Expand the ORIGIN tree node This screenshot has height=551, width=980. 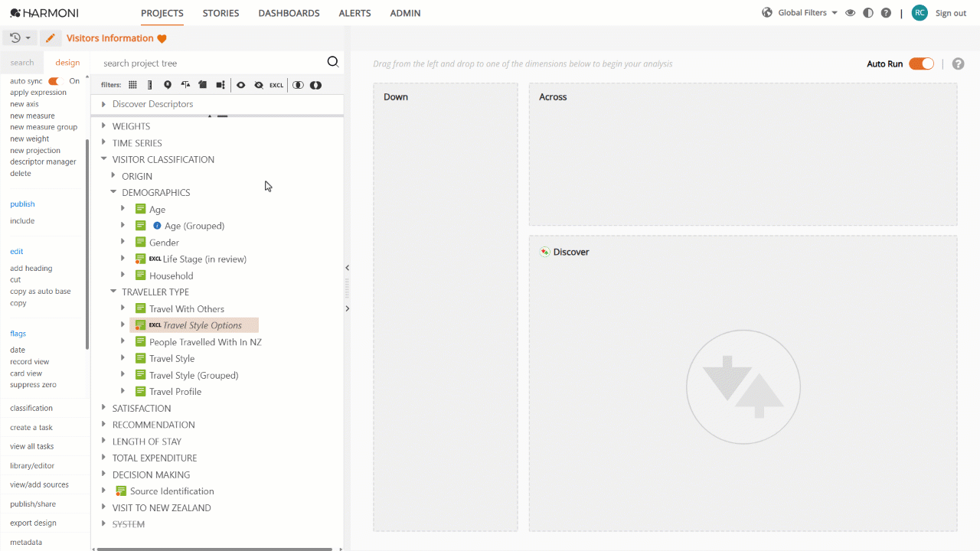(113, 176)
